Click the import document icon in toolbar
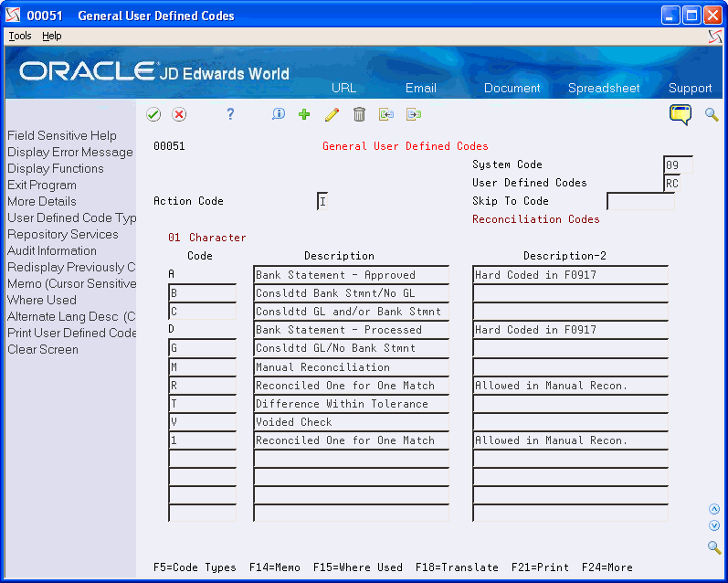 (x=385, y=114)
